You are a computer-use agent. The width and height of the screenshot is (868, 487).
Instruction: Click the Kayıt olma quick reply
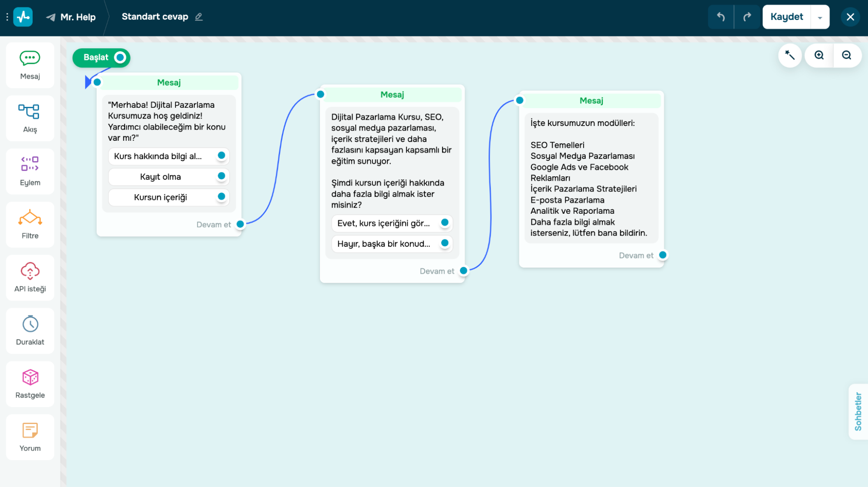coord(160,177)
